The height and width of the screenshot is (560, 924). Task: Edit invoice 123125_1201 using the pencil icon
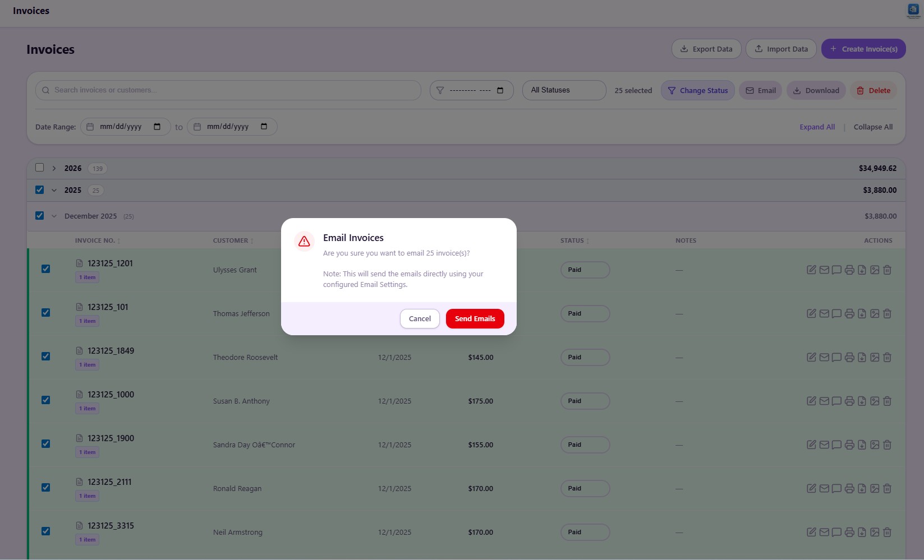tap(811, 270)
